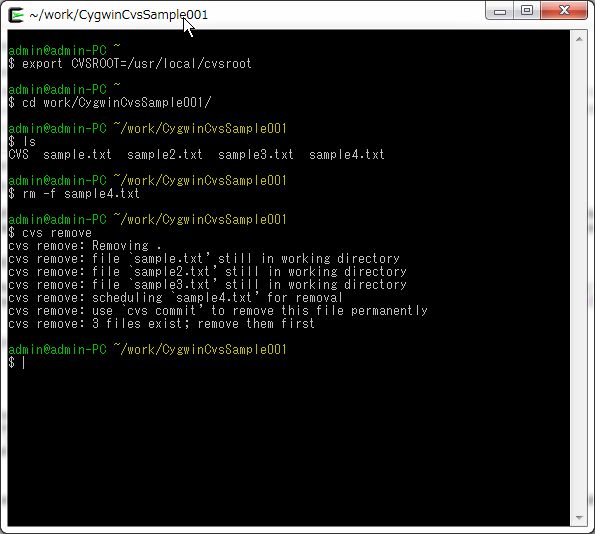Click the window title ~/work/CygwinCvsSample001
This screenshot has height=534, width=595.
click(118, 15)
